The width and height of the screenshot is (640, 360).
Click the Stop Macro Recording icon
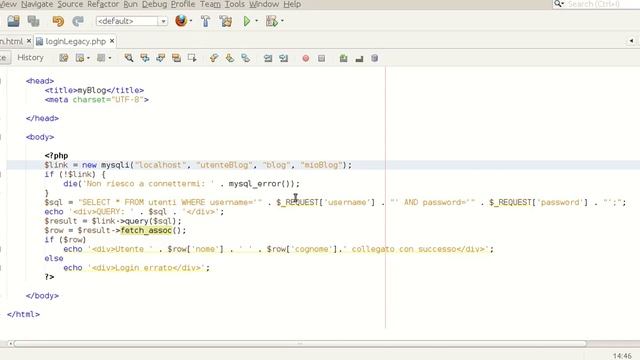coord(321,58)
